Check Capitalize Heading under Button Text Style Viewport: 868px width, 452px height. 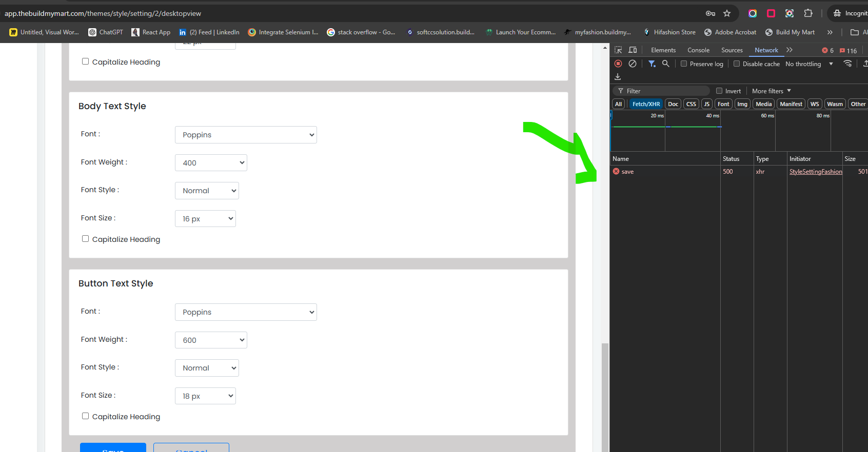point(85,416)
